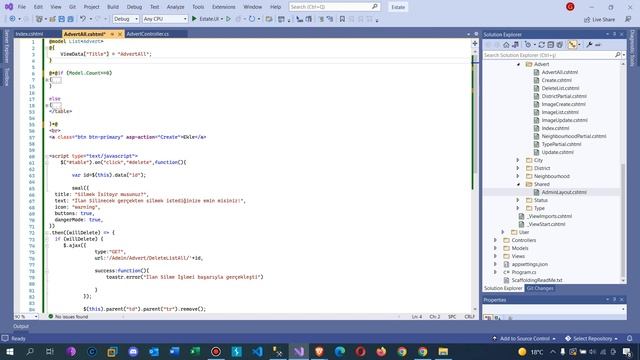Image resolution: width=640 pixels, height=360 pixels.
Task: Click the bookmark icon in the toolbar
Action: coord(342,19)
